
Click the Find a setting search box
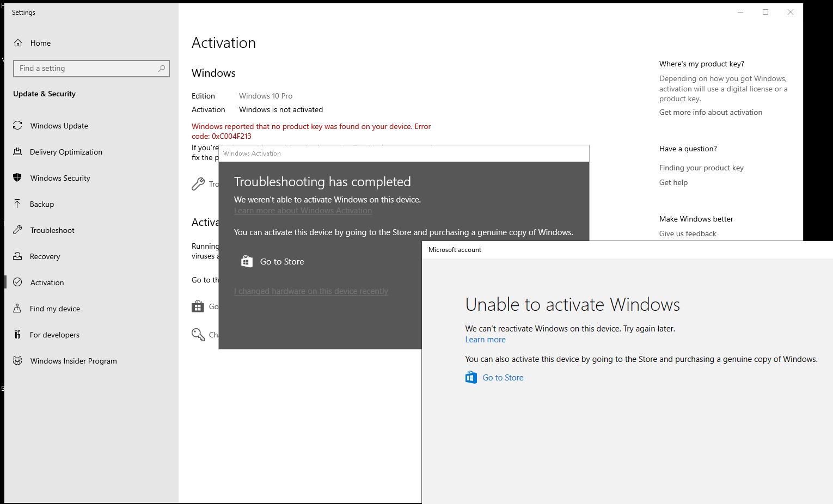91,68
